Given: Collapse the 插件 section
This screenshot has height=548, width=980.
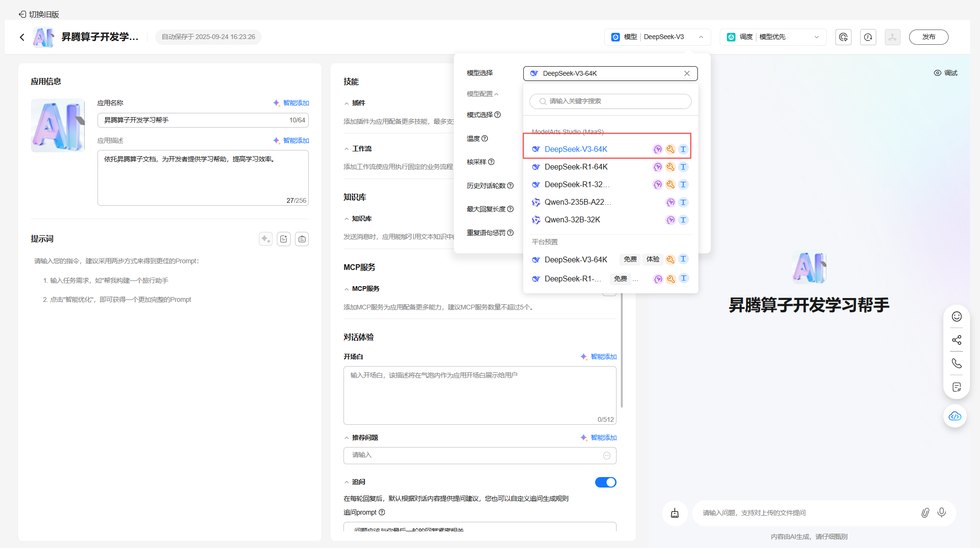Looking at the screenshot, I should coord(347,103).
